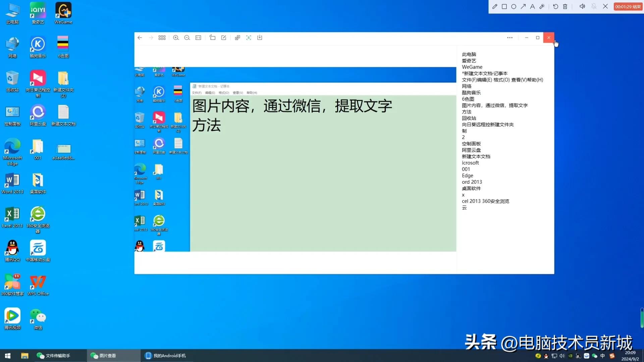Click extracted text line 图片内容，通过微信，提取文字
The width and height of the screenshot is (644, 362).
494,105
